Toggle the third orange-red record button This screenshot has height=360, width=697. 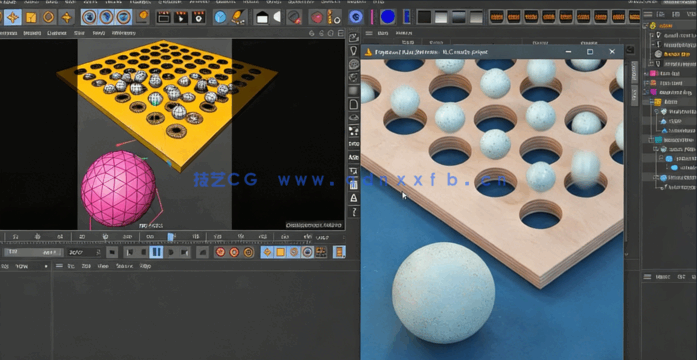click(248, 252)
